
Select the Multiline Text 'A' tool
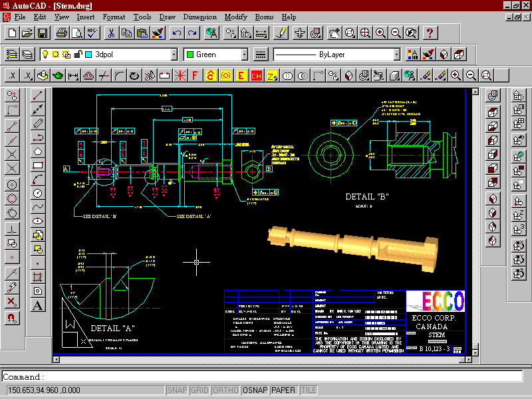[x=38, y=306]
